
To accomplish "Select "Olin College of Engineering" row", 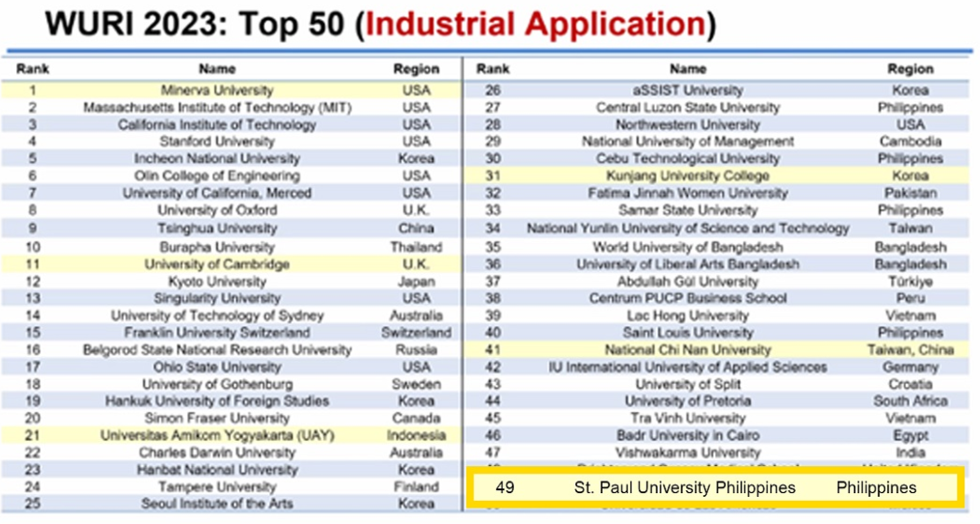I will pos(232,177).
